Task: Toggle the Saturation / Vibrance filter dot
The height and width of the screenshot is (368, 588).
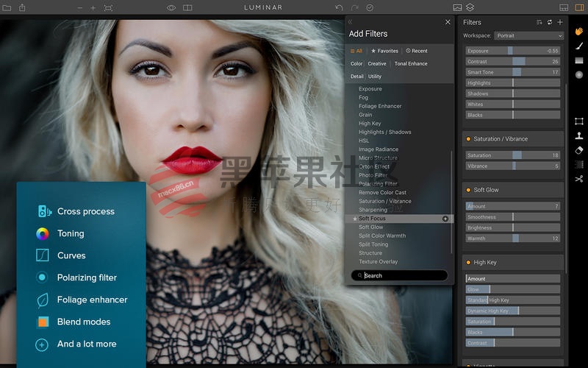Action: click(x=468, y=139)
